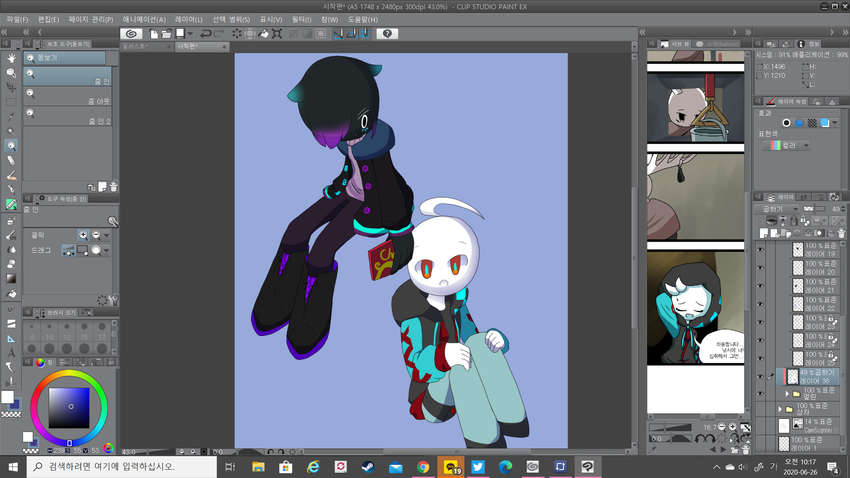The height and width of the screenshot is (478, 850).
Task: Select the Text (A) tool
Action: [11, 353]
